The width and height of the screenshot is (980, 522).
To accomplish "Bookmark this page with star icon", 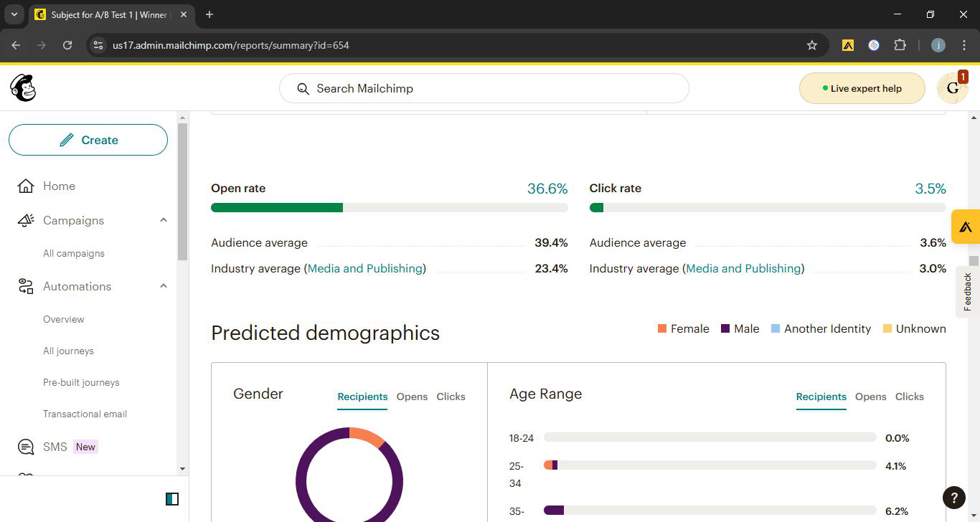I will pyautogui.click(x=812, y=45).
